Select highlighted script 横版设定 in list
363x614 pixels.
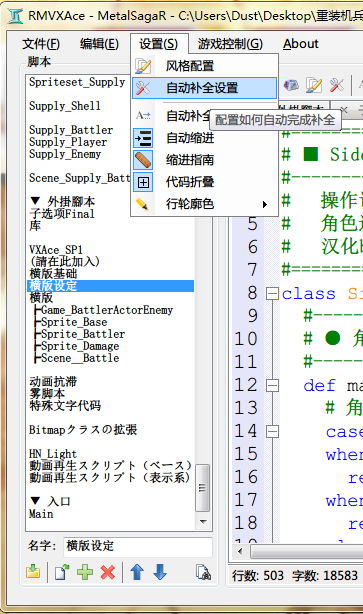click(110, 285)
